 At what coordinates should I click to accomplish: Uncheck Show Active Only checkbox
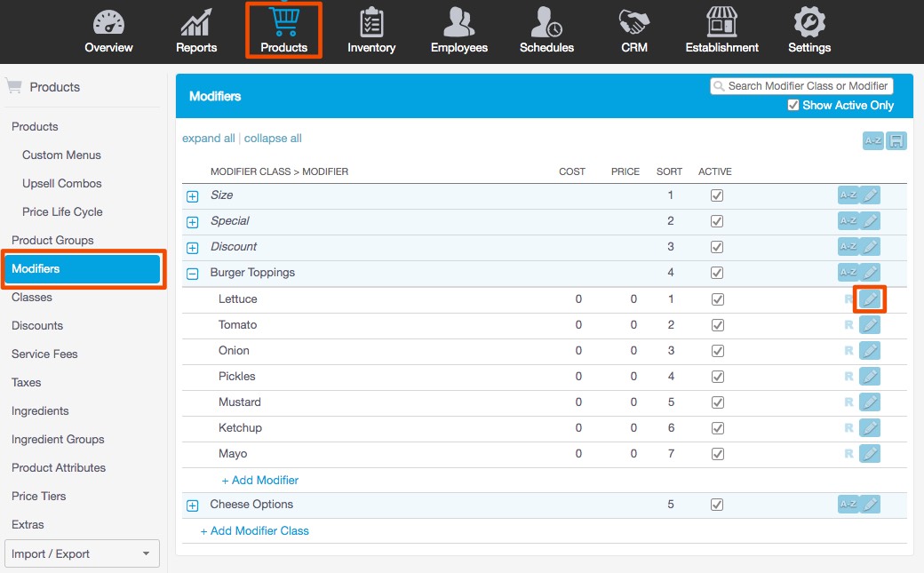pos(793,105)
